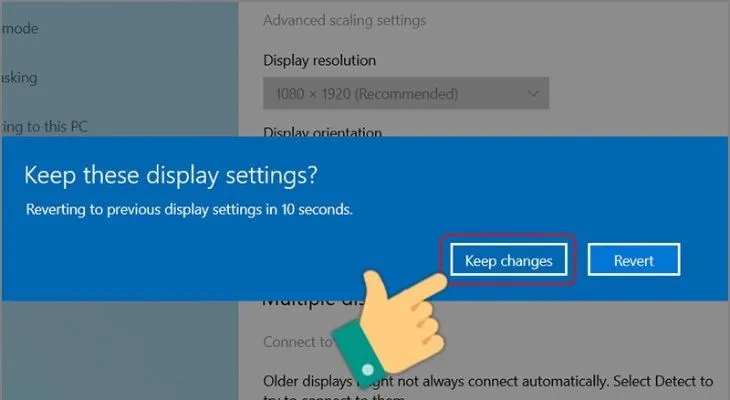The width and height of the screenshot is (730, 400).
Task: Click the Older displays description text
Action: 488,381
